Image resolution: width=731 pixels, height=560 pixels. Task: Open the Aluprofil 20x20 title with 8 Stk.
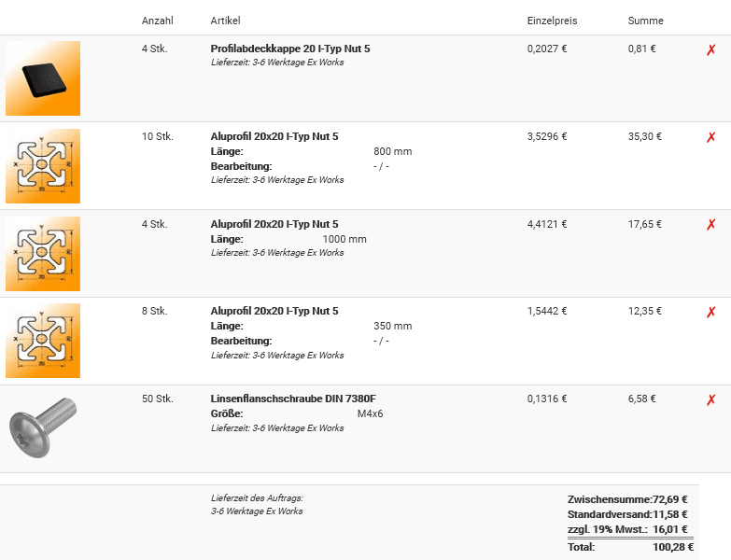pos(274,311)
